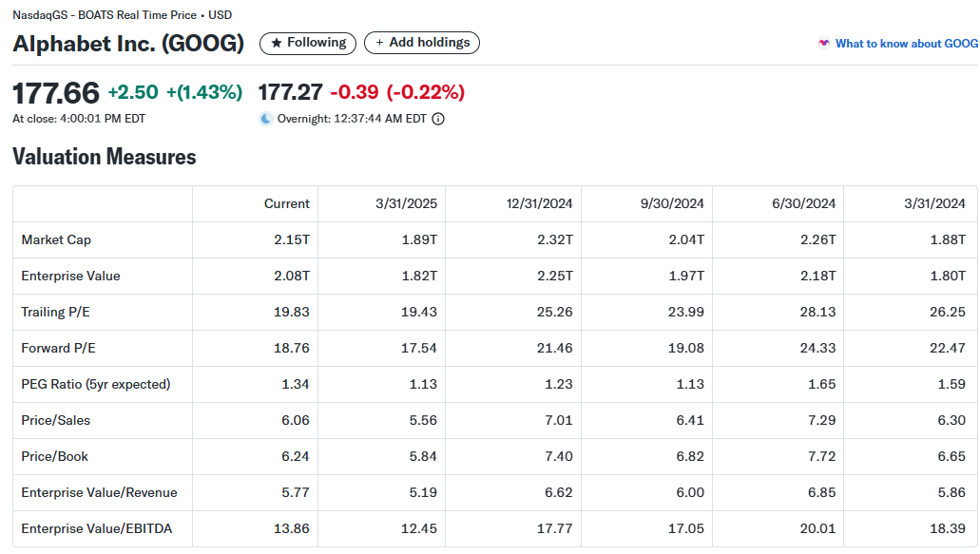Select the Current column header
Image resolution: width=980 pixels, height=554 pixels.
click(x=286, y=203)
